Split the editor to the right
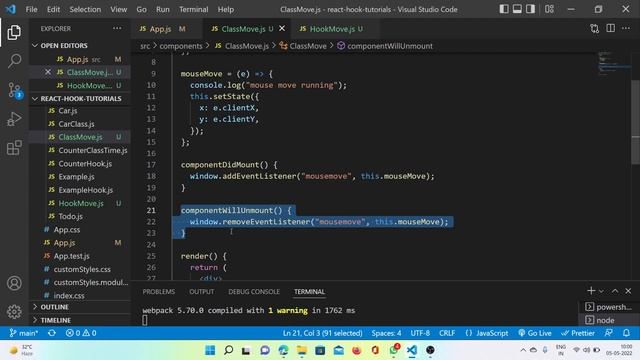 (611, 28)
